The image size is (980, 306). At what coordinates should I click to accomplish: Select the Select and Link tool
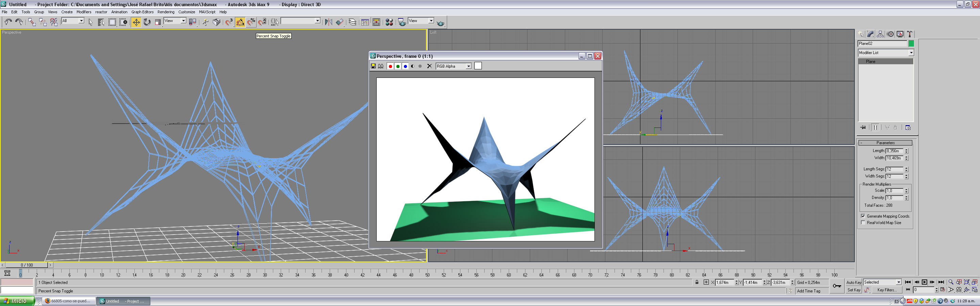[32, 22]
